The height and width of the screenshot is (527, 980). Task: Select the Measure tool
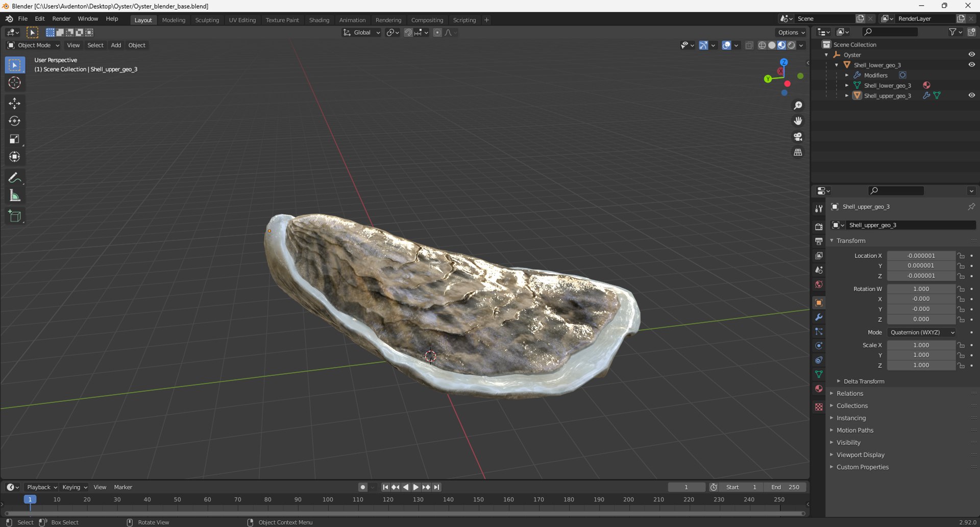[14, 196]
